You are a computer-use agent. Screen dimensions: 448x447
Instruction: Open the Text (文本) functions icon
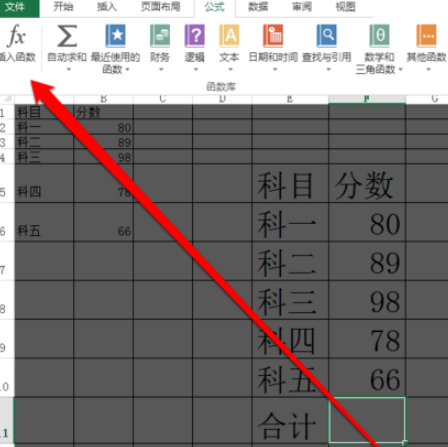pos(229,36)
